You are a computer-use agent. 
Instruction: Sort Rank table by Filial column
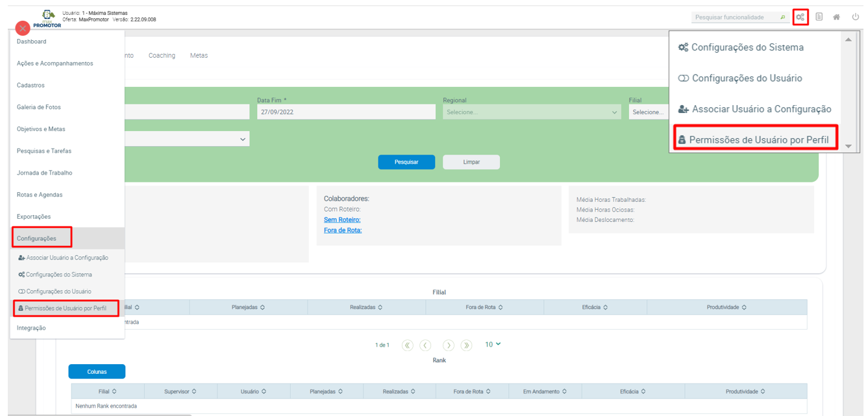click(x=108, y=391)
